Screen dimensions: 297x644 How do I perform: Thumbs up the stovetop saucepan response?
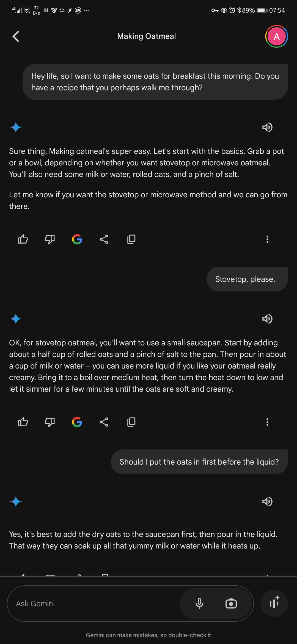point(23,422)
